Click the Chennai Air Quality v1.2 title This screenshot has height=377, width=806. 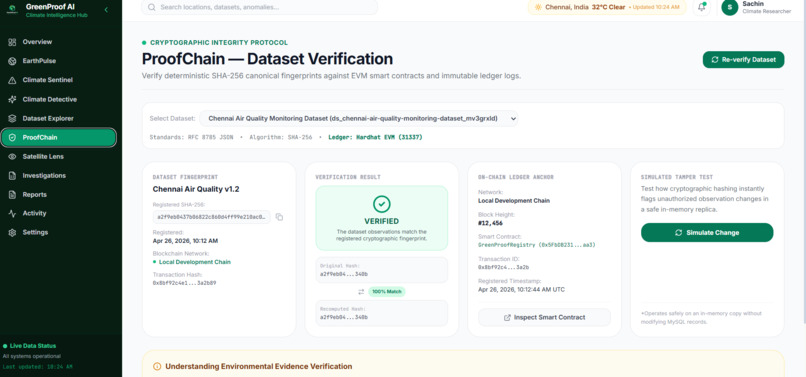point(196,189)
